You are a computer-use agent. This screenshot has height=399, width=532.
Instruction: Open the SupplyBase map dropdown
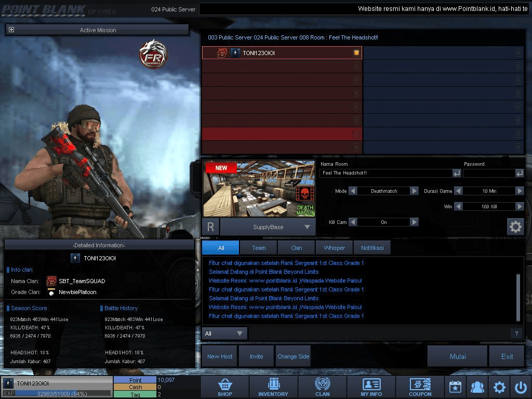(x=268, y=227)
